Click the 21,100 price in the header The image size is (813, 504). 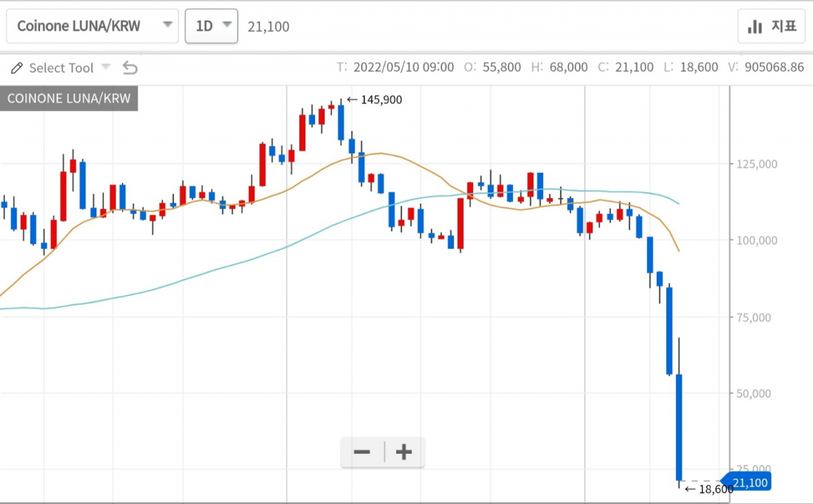(269, 27)
